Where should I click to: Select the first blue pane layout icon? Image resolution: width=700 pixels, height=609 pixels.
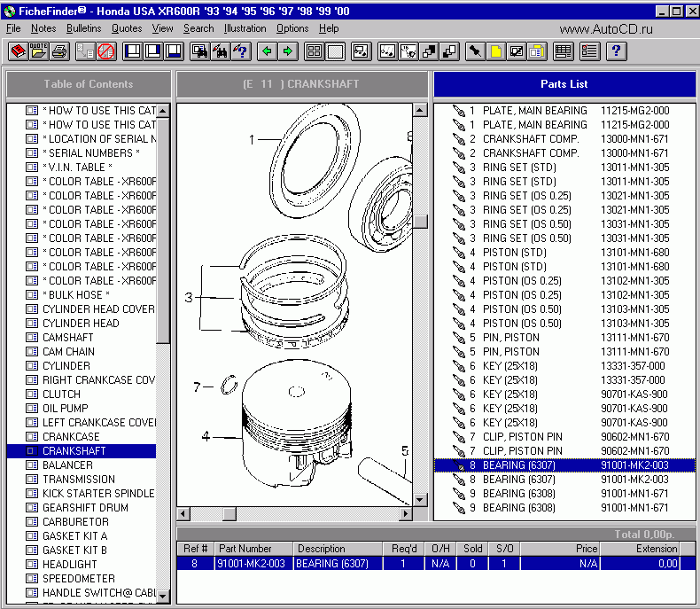133,51
